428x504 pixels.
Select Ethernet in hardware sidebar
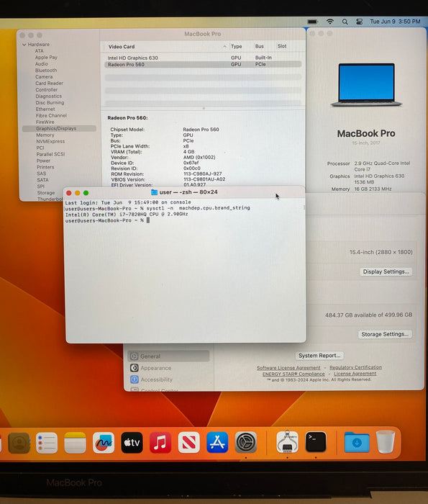tap(45, 109)
